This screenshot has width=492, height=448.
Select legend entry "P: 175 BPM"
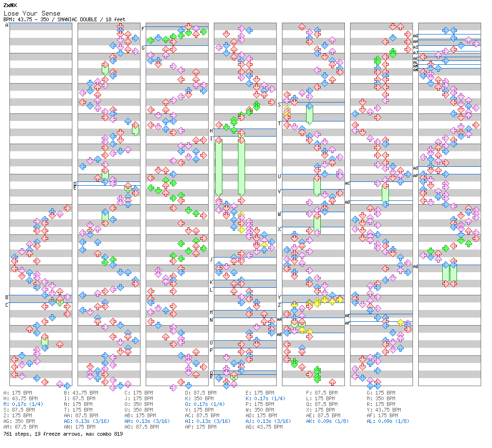point(260,404)
